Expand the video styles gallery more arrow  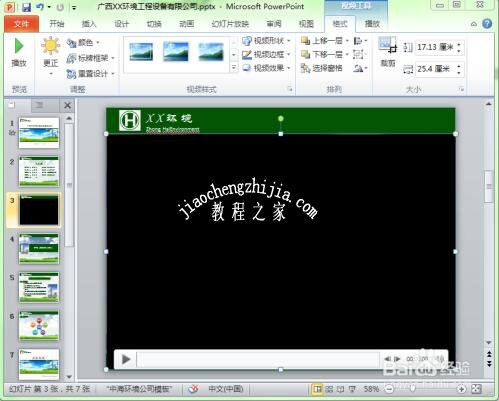click(x=234, y=68)
